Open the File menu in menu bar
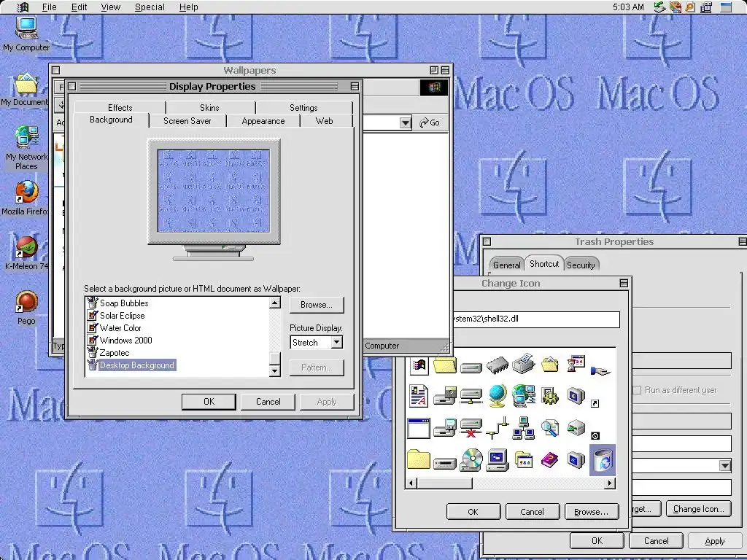 point(49,7)
